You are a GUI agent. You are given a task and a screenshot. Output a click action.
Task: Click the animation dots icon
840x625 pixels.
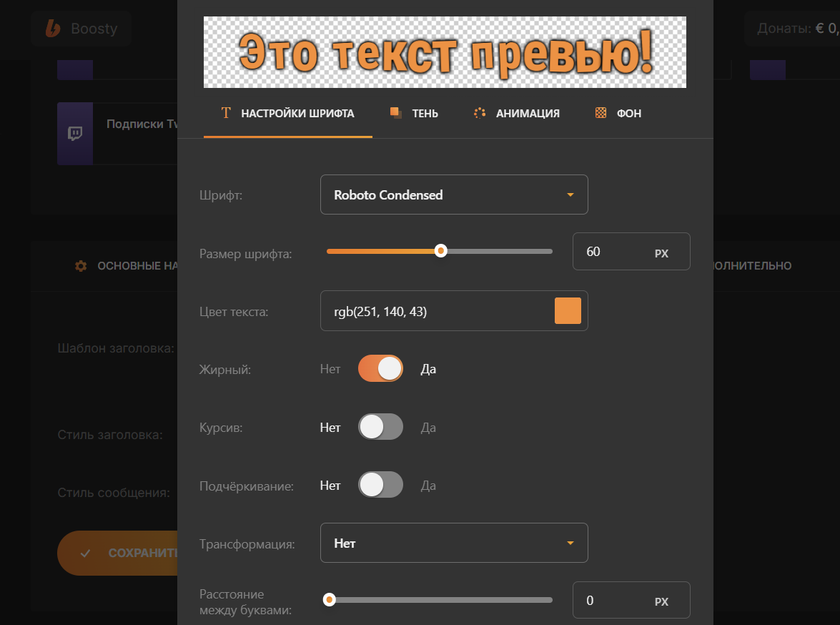480,112
